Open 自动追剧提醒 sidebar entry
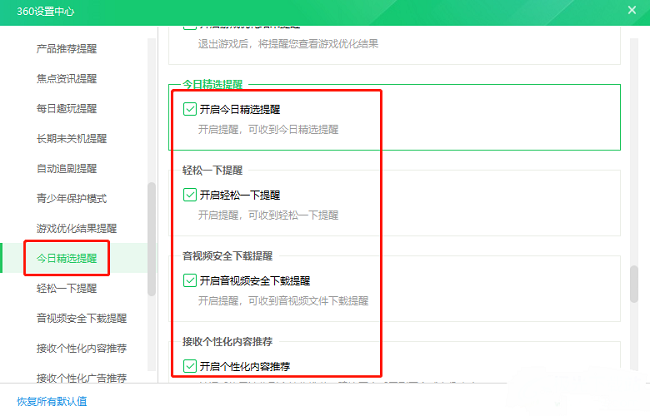 point(67,169)
